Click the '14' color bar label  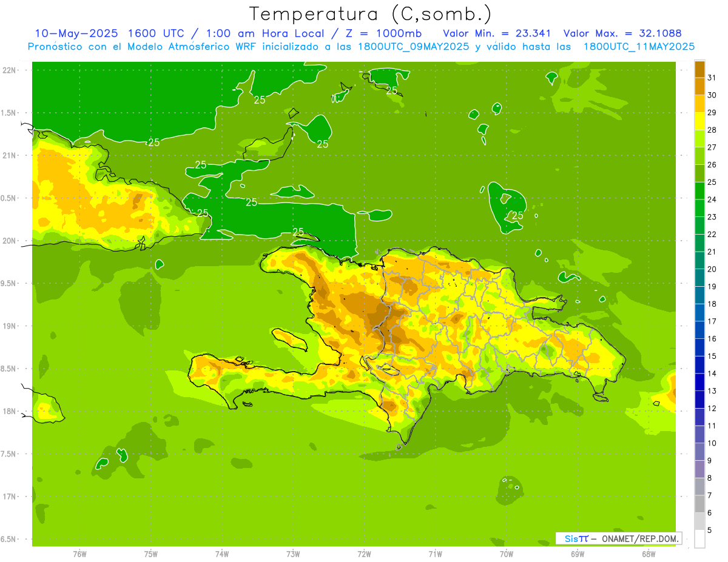click(712, 373)
